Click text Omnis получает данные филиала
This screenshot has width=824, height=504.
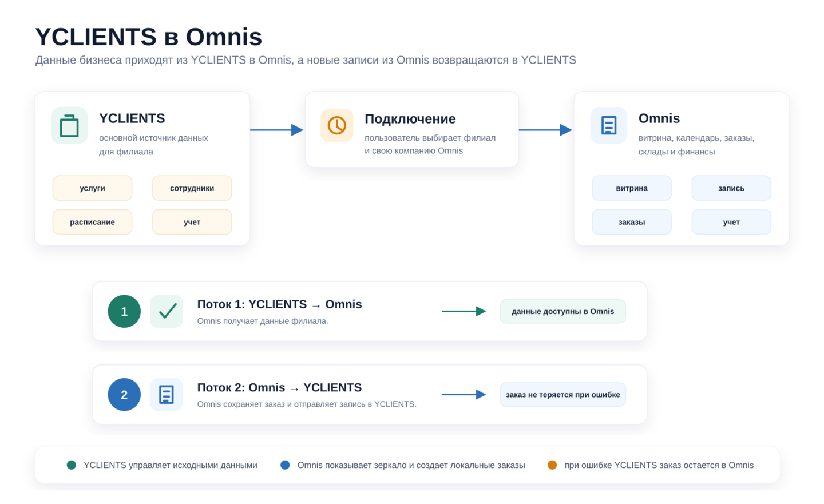tap(263, 321)
